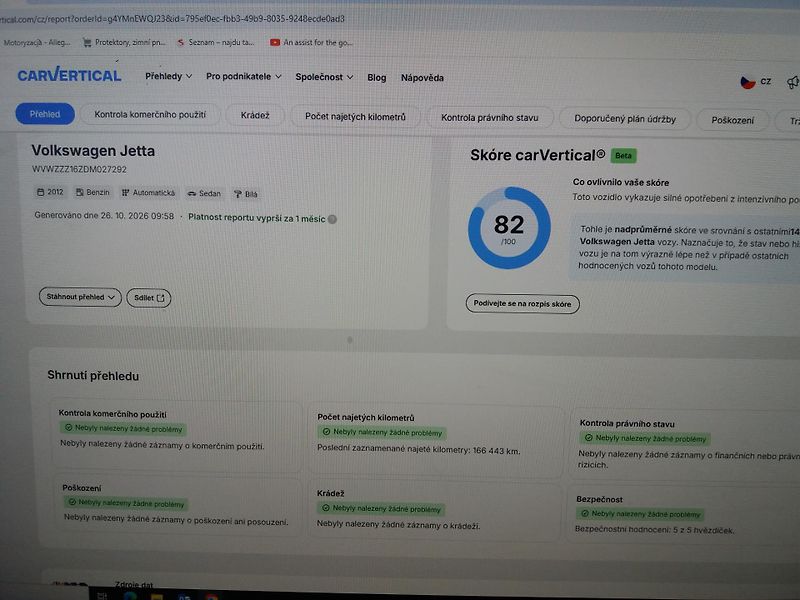Click 'Platnost reportu vyprší za 1 měsíc'
This screenshot has width=800, height=600.
click(x=257, y=218)
